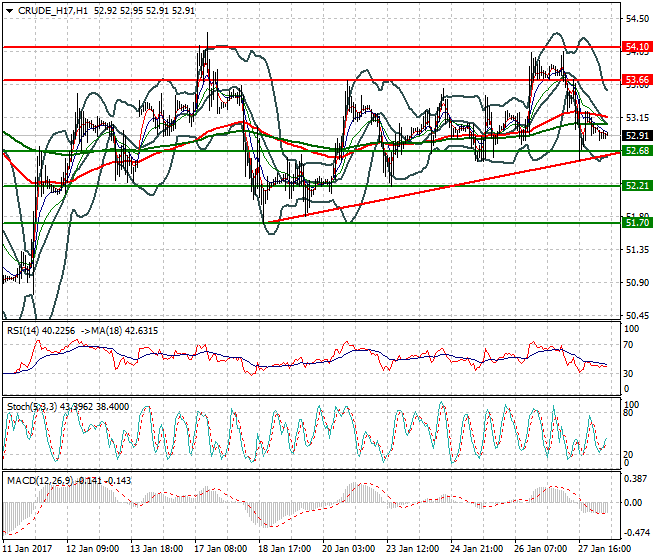Select the 26 Jan 07:00 time axis label
The width and height of the screenshot is (660, 560).
tap(540, 549)
